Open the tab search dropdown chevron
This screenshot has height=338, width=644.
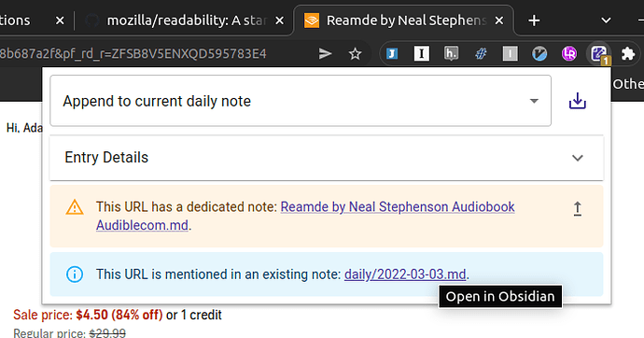point(606,21)
